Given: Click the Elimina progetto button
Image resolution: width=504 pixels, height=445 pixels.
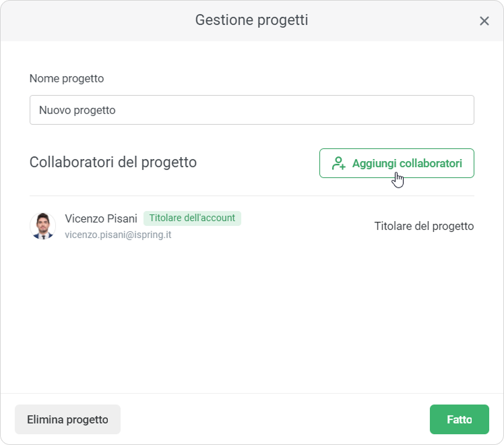Looking at the screenshot, I should (67, 419).
